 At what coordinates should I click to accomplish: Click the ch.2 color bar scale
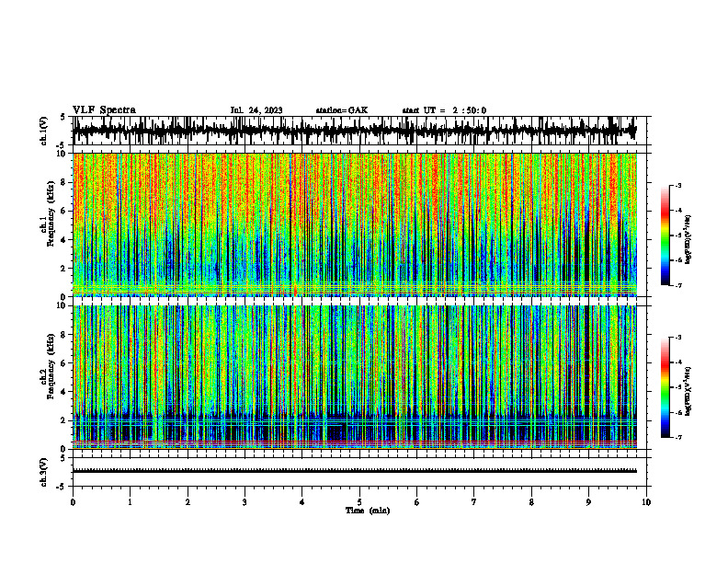click(665, 387)
